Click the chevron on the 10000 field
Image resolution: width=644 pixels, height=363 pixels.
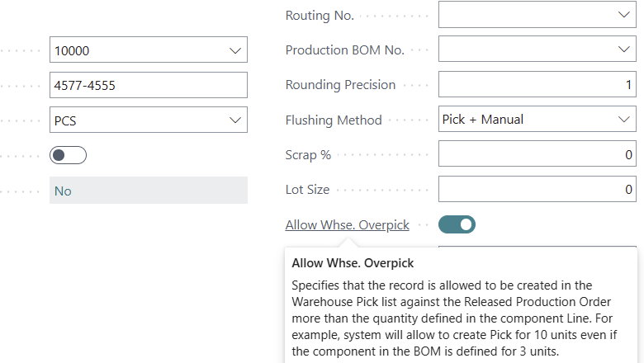[234, 50]
